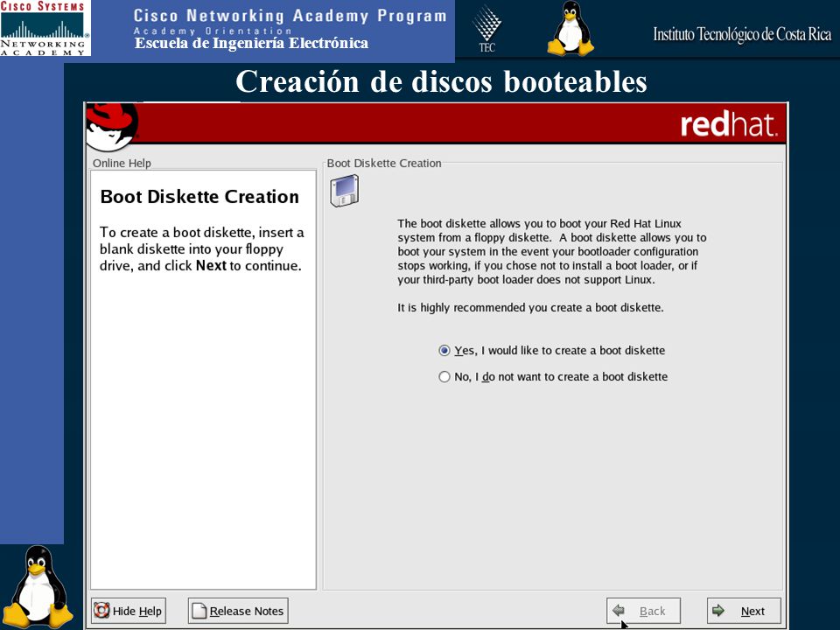This screenshot has height=630, width=840.
Task: Click the 'Boot Diskette Creation' help heading
Action: (x=199, y=197)
